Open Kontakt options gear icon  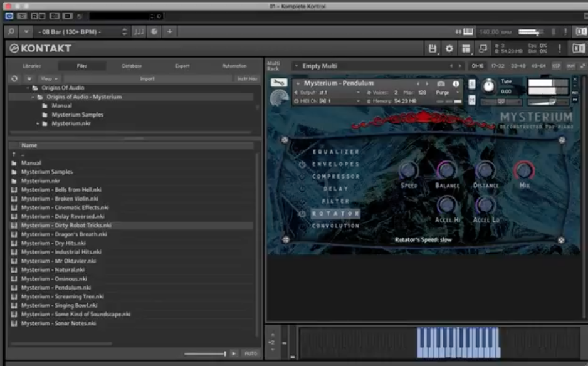click(449, 48)
